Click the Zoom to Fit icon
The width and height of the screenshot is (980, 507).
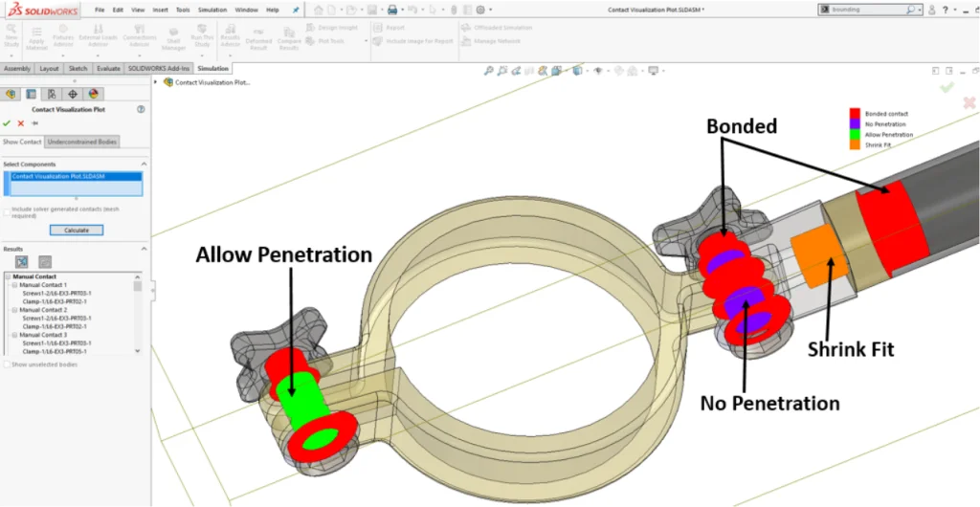point(488,71)
